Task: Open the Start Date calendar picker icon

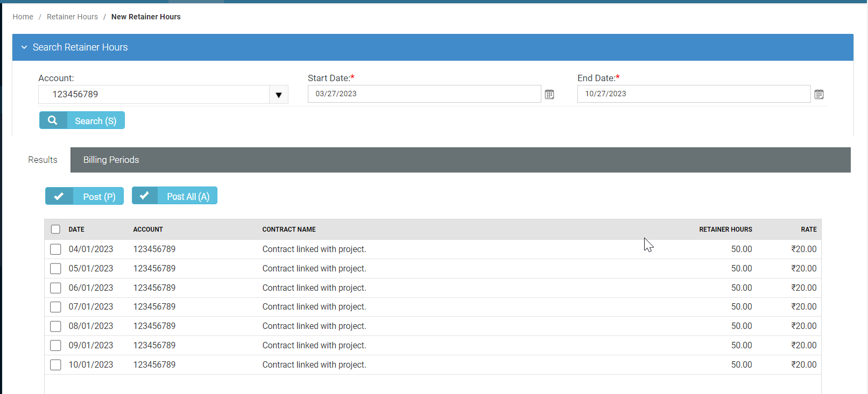Action: click(x=549, y=95)
